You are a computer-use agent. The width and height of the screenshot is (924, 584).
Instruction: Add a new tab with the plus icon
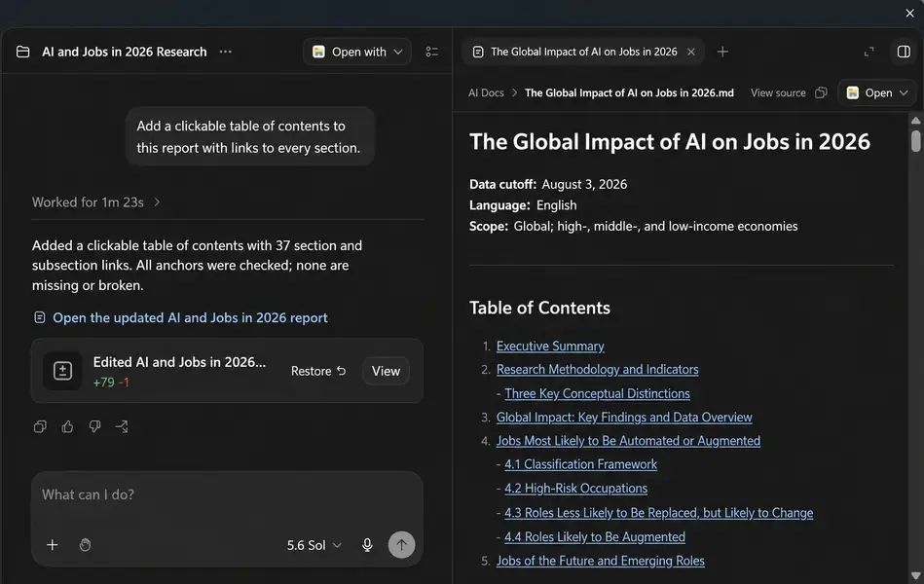click(722, 52)
